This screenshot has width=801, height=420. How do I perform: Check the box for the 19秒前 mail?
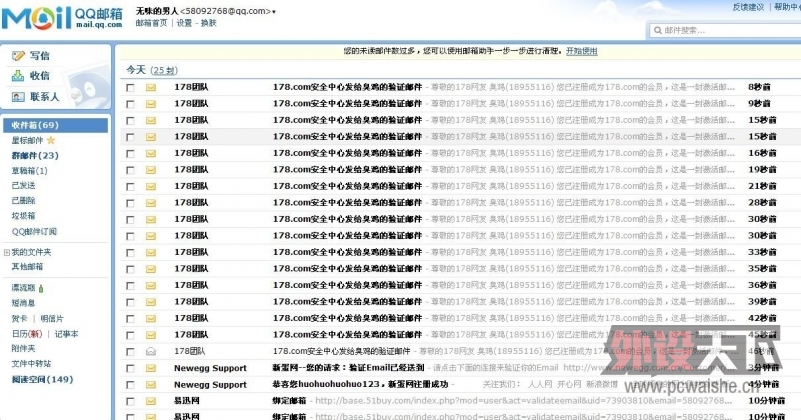(x=130, y=170)
